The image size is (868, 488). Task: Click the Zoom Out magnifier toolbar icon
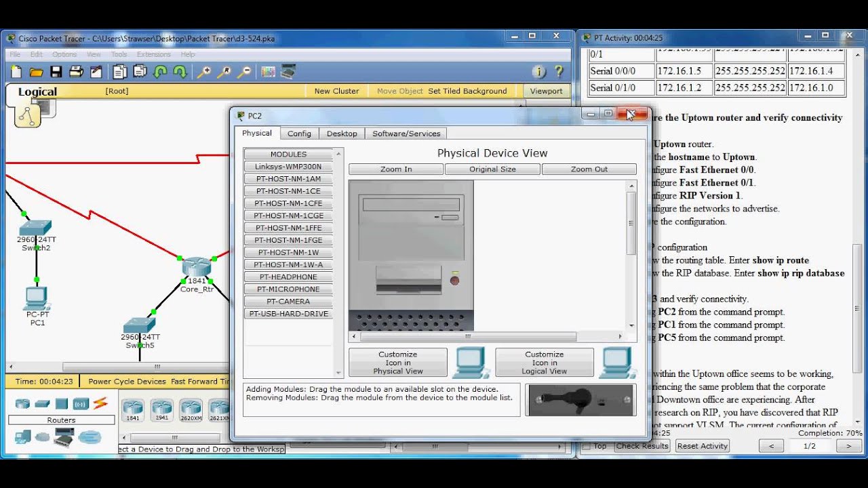pos(244,72)
